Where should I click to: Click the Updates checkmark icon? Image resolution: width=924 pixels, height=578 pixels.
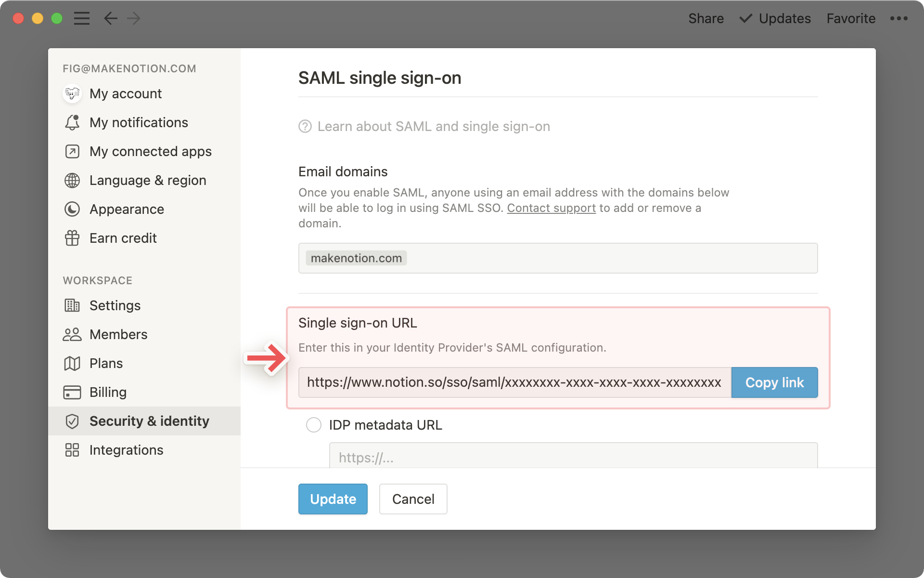pos(745,18)
